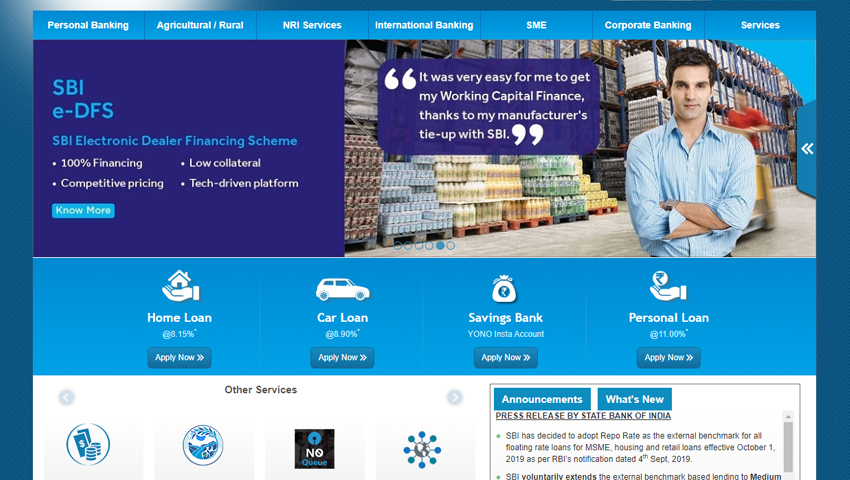Image resolution: width=850 pixels, height=480 pixels.
Task: Go to next Other Services items
Action: (x=454, y=398)
